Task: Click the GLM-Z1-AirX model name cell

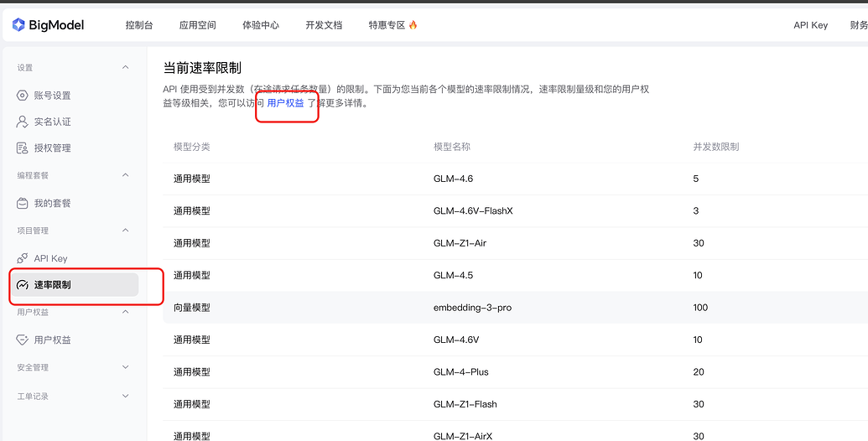Action: pos(463,436)
